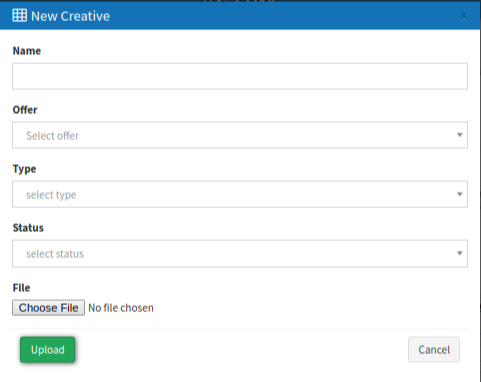Click the File field label
Image resolution: width=481 pixels, height=382 pixels.
tap(21, 288)
